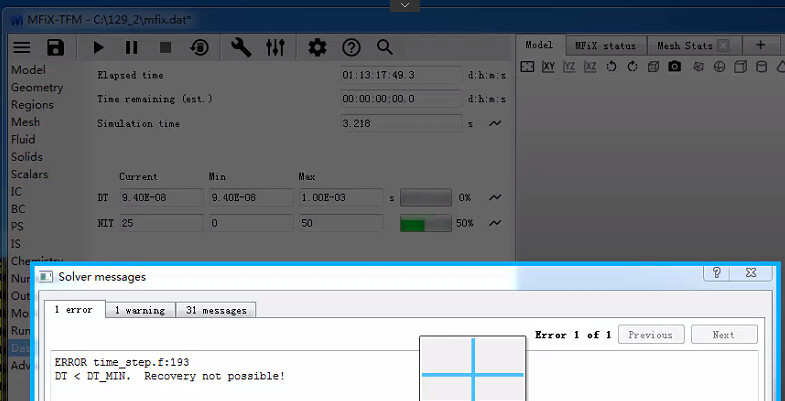
Task: Open the sliders parameters icon
Action: coord(275,47)
